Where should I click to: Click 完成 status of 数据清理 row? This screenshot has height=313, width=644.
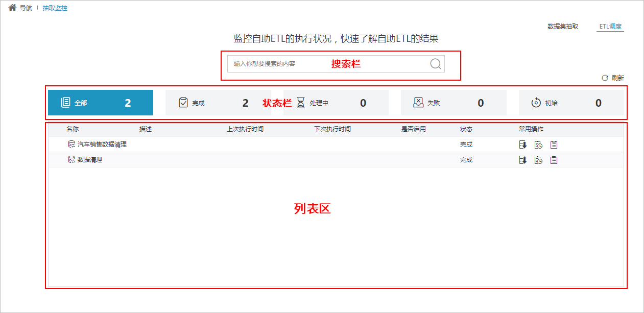466,160
